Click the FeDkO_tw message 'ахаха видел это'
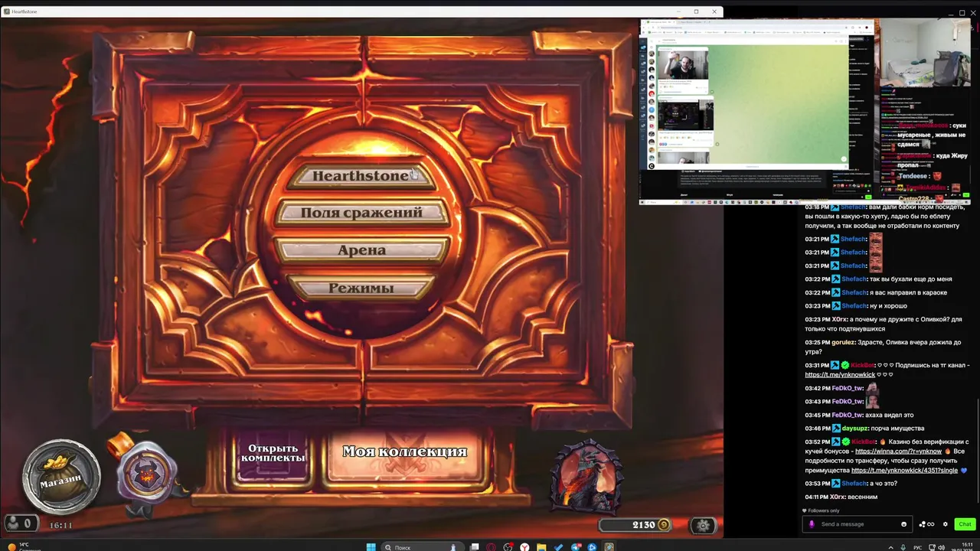 [890, 415]
